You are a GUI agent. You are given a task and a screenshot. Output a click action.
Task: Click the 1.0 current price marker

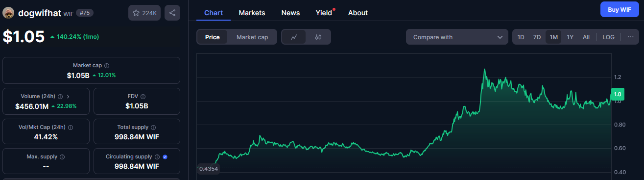click(x=618, y=94)
